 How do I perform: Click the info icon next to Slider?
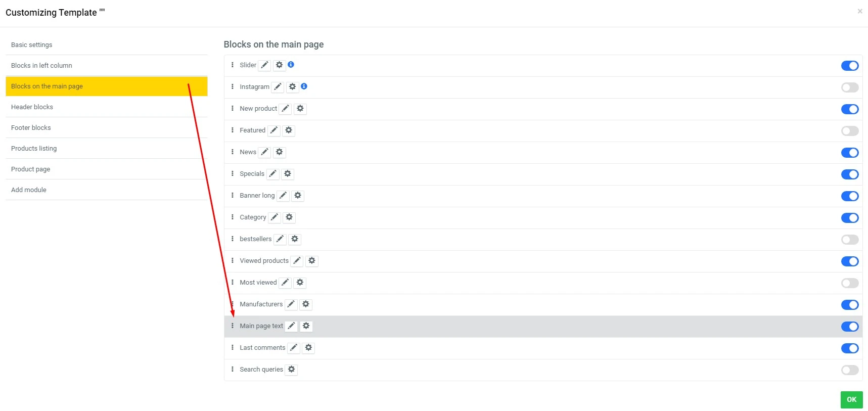tap(291, 65)
